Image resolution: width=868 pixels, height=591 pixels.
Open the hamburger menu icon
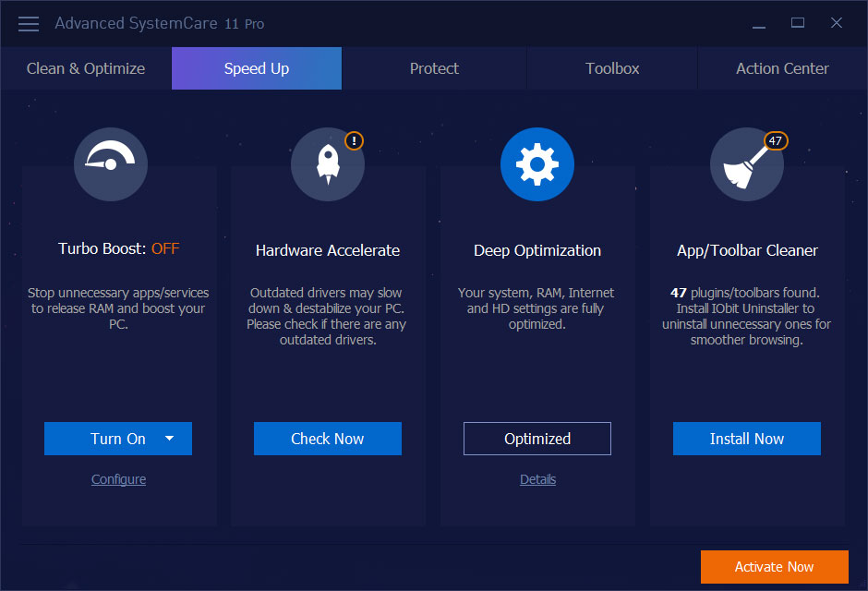click(29, 24)
